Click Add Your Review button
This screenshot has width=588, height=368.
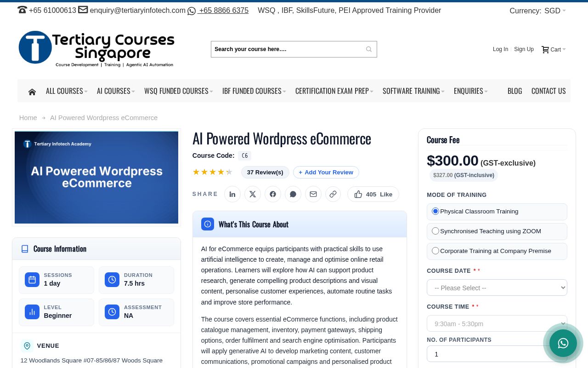(x=326, y=172)
